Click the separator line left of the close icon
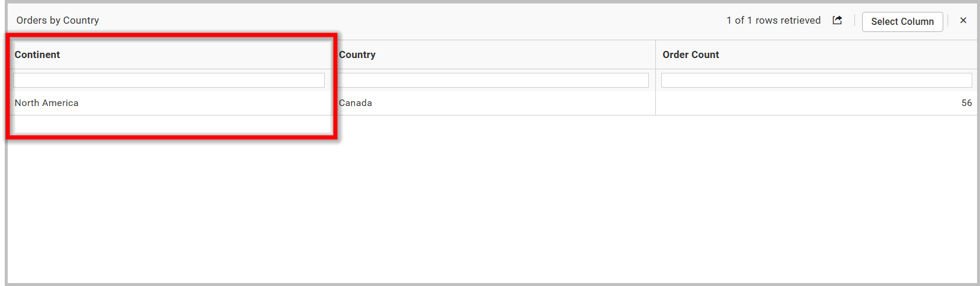Screen dimensions: 980x286 point(948,21)
